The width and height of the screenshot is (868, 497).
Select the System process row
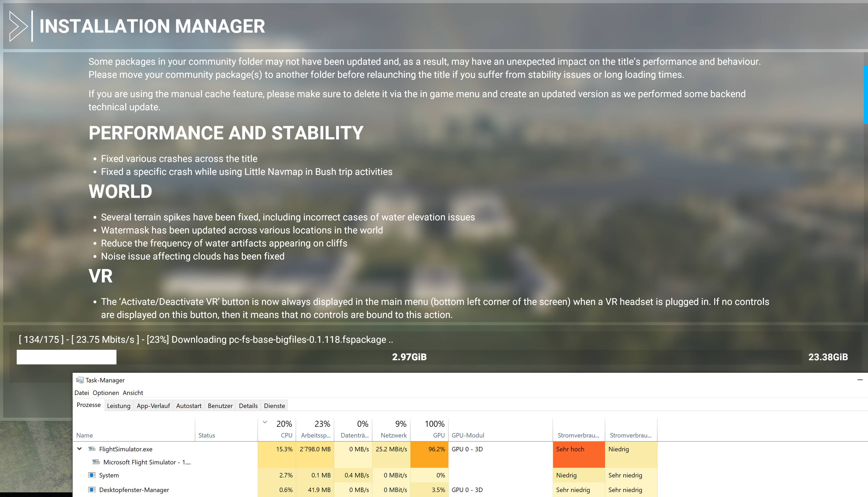click(365, 475)
